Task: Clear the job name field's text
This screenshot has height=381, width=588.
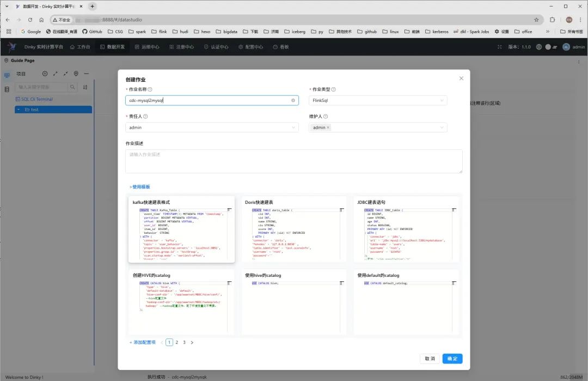Action: [293, 100]
